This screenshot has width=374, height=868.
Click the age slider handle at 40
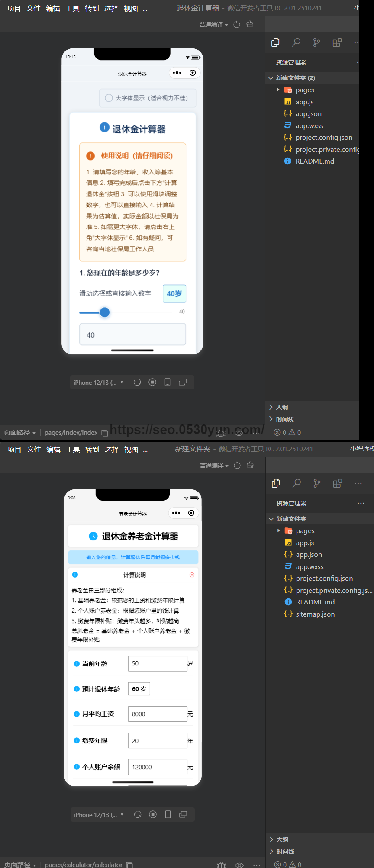(104, 312)
